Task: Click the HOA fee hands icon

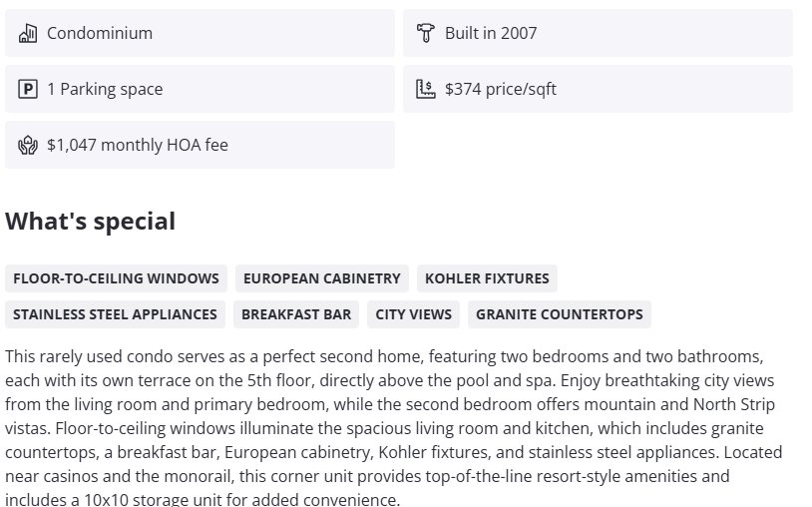Action: (28, 145)
